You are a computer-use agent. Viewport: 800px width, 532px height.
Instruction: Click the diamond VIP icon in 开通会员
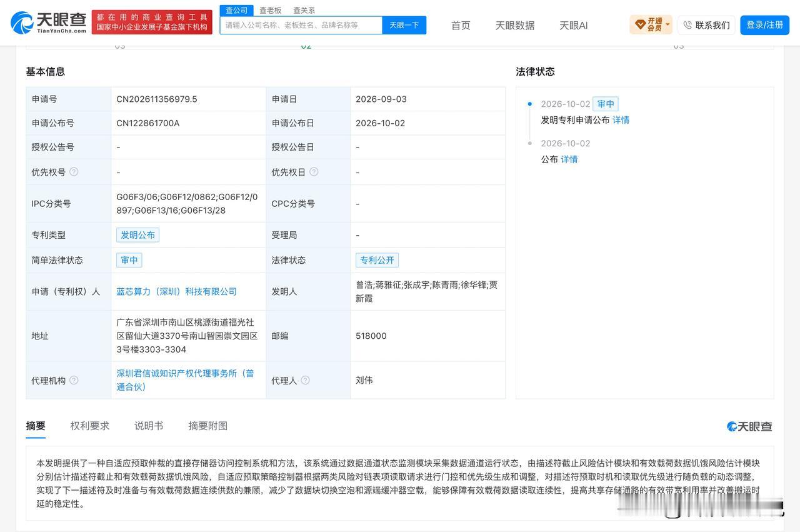pyautogui.click(x=640, y=25)
